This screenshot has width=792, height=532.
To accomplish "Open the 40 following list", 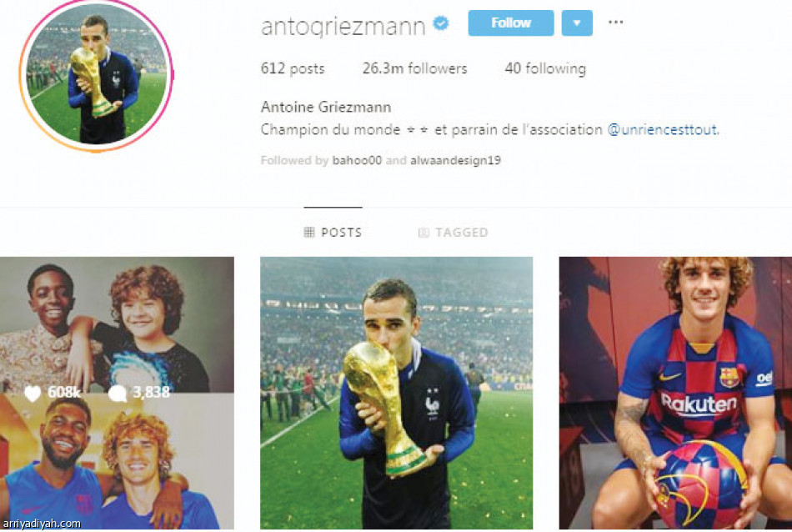I will (545, 68).
